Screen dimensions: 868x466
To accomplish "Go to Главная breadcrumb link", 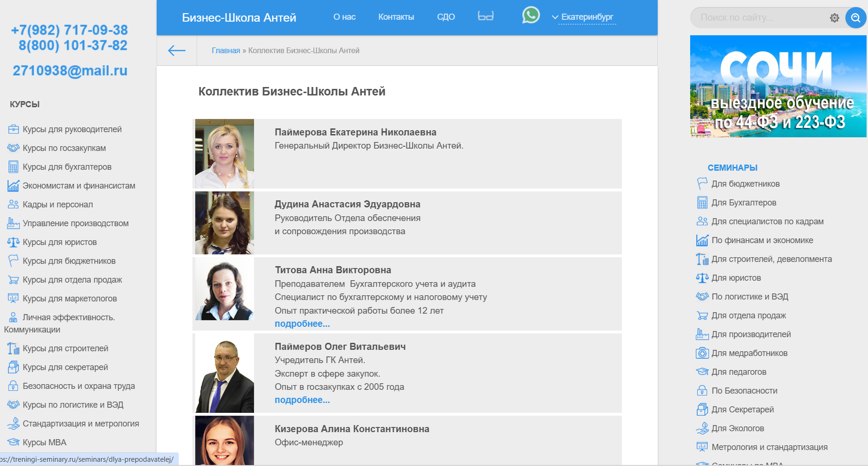I will pyautogui.click(x=226, y=51).
